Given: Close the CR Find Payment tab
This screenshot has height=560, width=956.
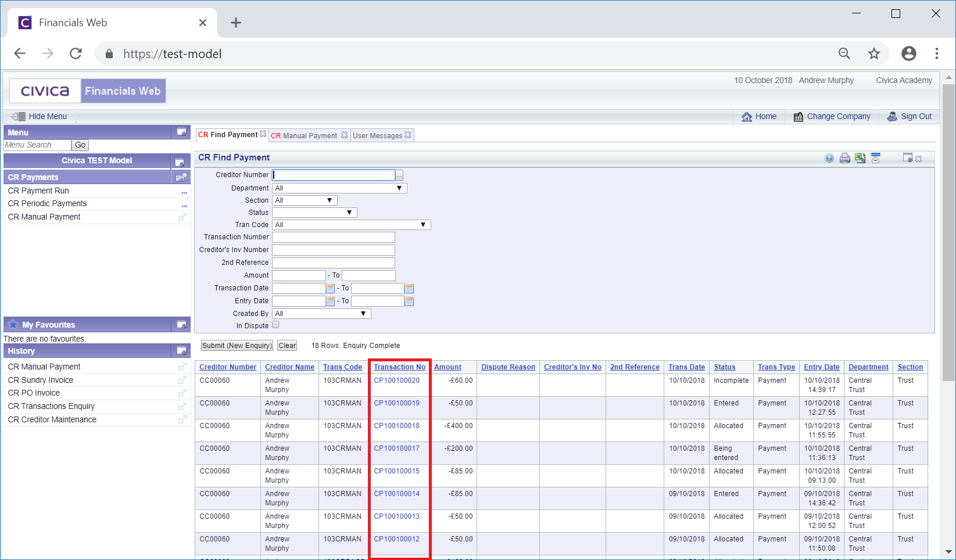Looking at the screenshot, I should pos(263,134).
